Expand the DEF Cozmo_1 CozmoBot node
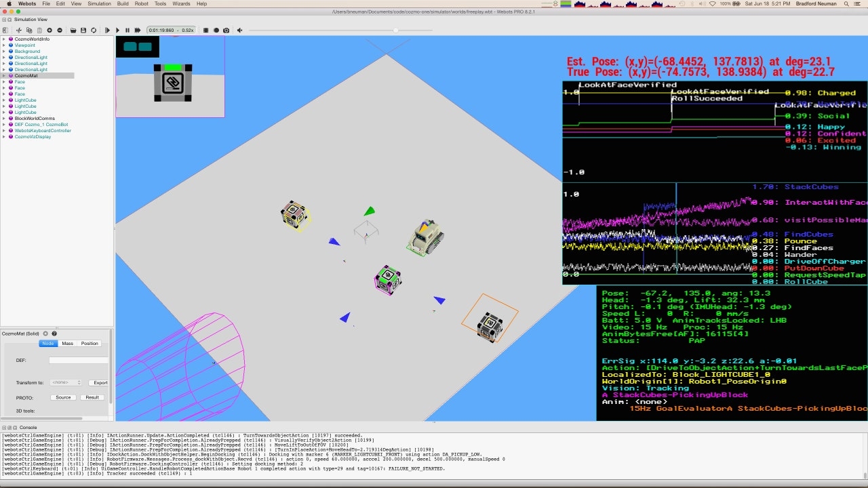This screenshot has width=868, height=488. click(x=4, y=125)
